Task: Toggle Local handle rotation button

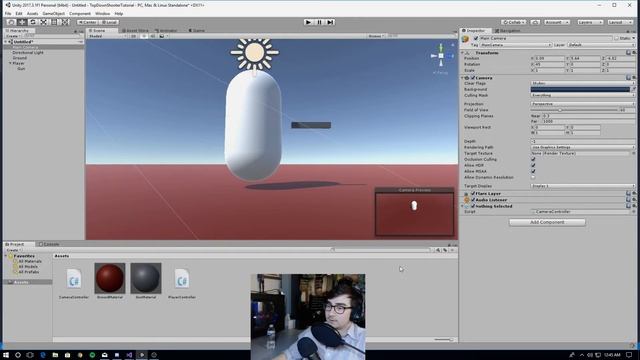Action: tap(109, 22)
